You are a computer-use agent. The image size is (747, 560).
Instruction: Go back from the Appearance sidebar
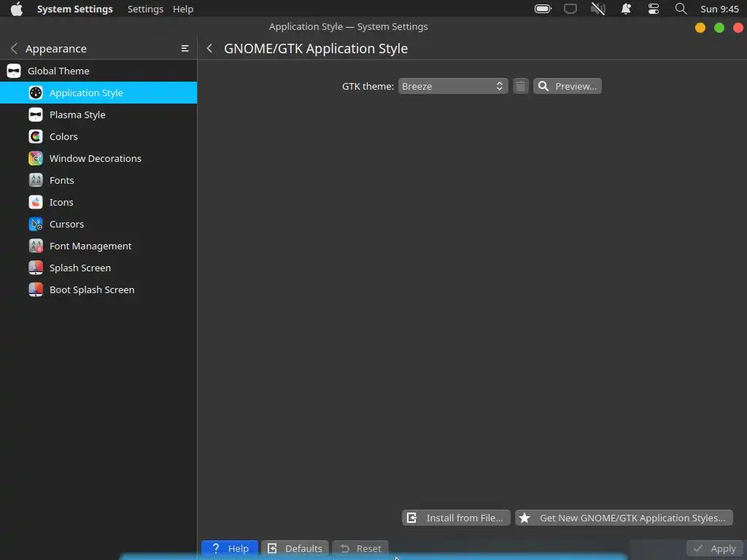coord(15,49)
